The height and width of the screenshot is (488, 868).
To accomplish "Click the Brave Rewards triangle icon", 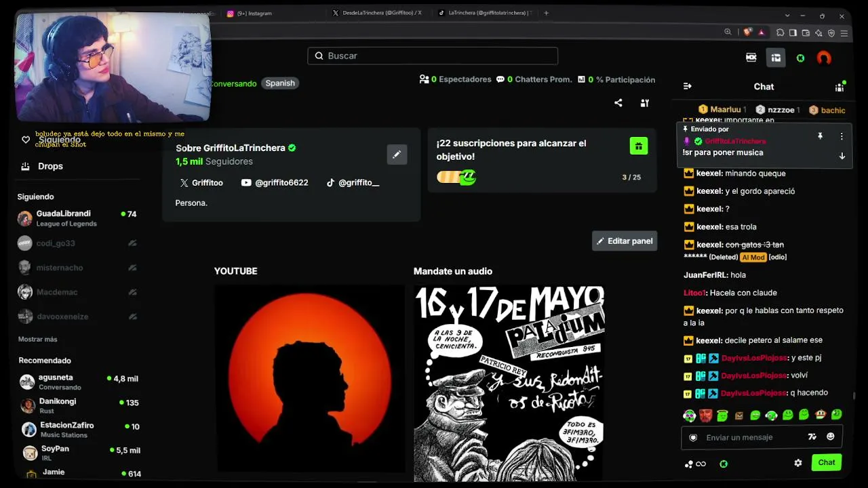I will coord(762,33).
